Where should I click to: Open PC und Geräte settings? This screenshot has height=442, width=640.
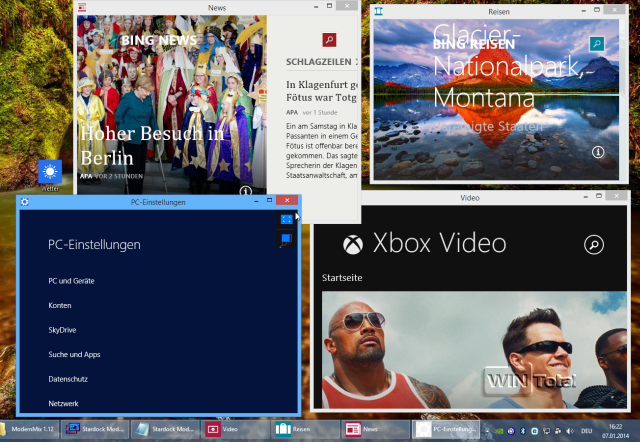click(71, 281)
